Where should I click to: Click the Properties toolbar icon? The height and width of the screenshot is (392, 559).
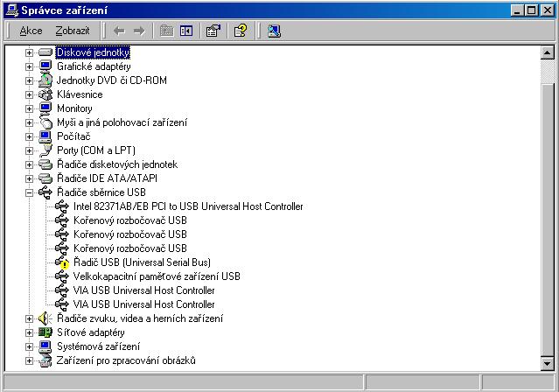tap(213, 31)
